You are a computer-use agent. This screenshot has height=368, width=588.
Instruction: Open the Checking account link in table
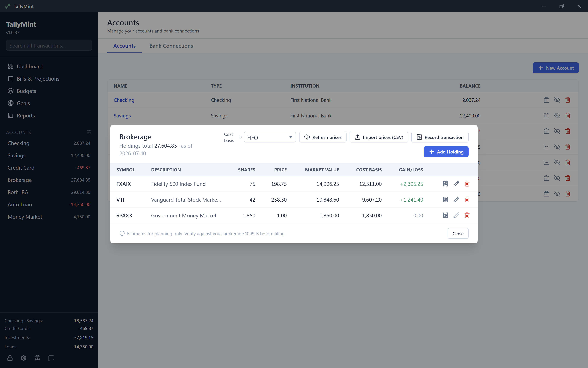click(124, 100)
